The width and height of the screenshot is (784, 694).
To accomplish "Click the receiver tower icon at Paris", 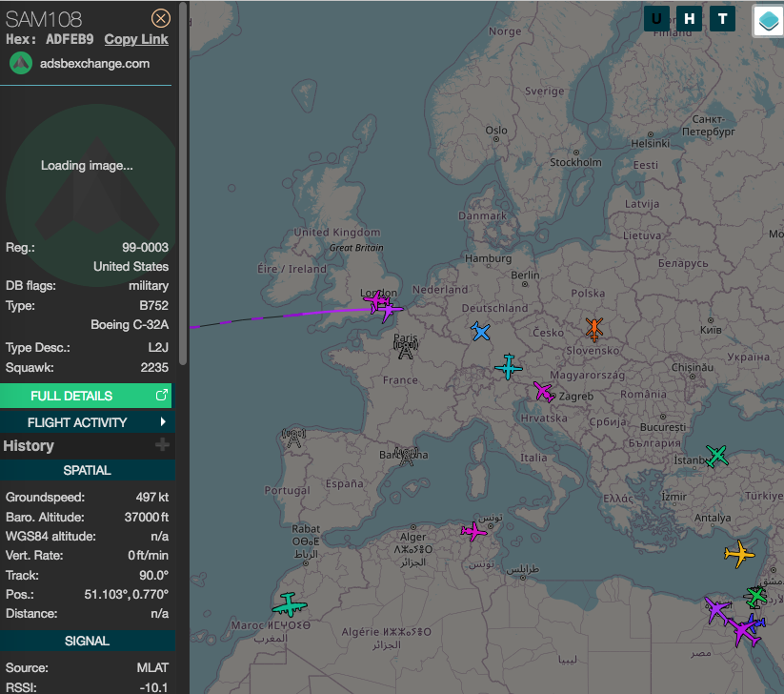I will tap(406, 349).
